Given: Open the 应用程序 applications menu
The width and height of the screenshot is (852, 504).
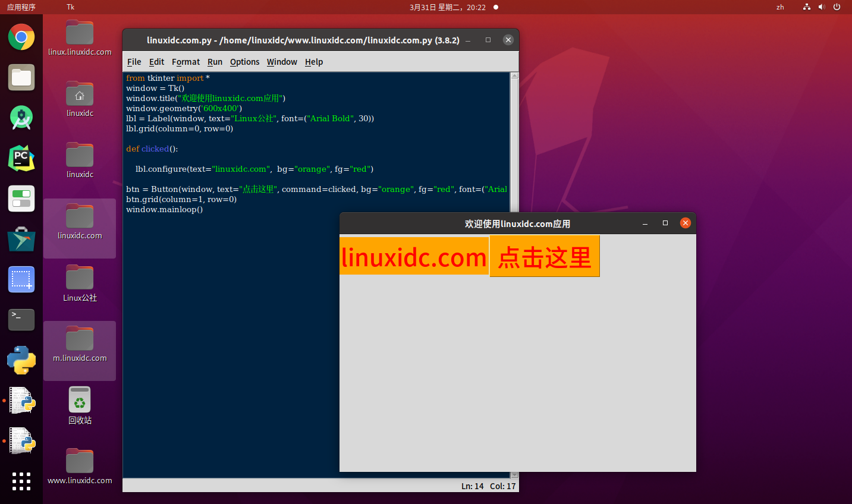Looking at the screenshot, I should click(21, 7).
